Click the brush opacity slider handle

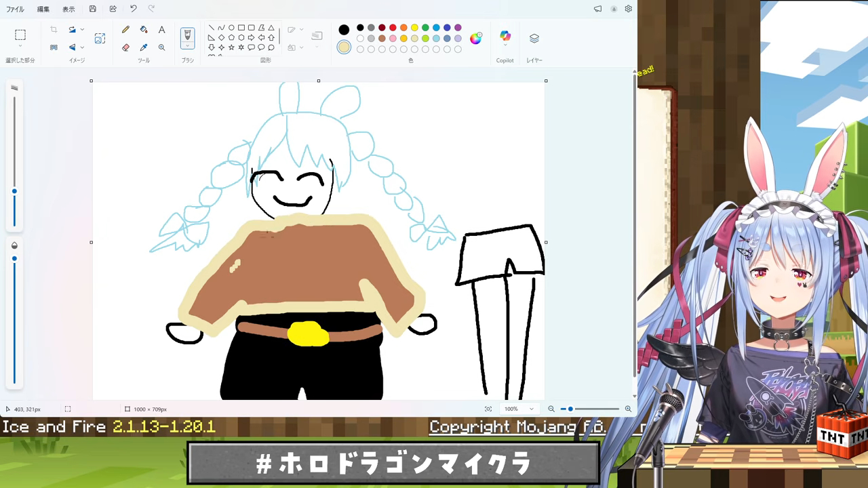[x=14, y=258]
